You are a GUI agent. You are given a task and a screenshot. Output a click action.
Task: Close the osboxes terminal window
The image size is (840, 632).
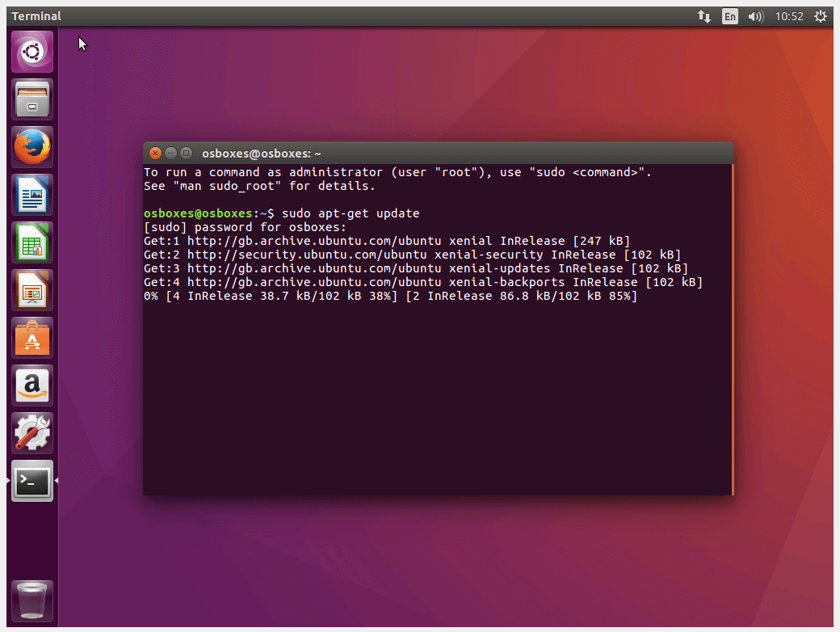(155, 154)
